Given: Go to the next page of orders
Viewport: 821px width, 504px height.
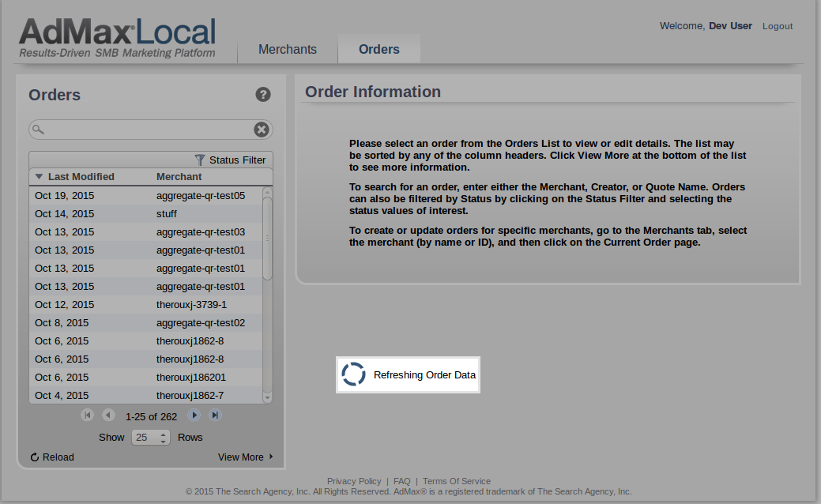Looking at the screenshot, I should [194, 415].
